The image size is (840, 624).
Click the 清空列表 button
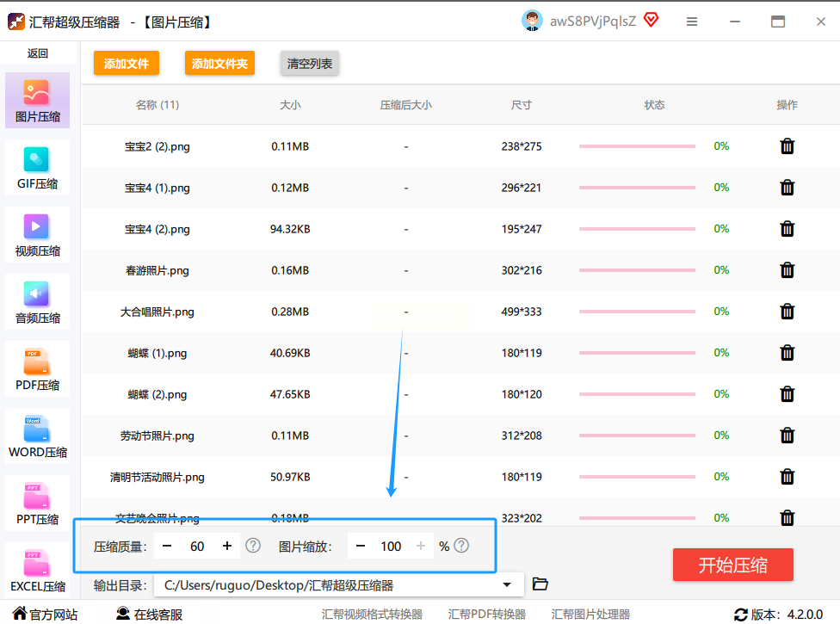[x=310, y=64]
